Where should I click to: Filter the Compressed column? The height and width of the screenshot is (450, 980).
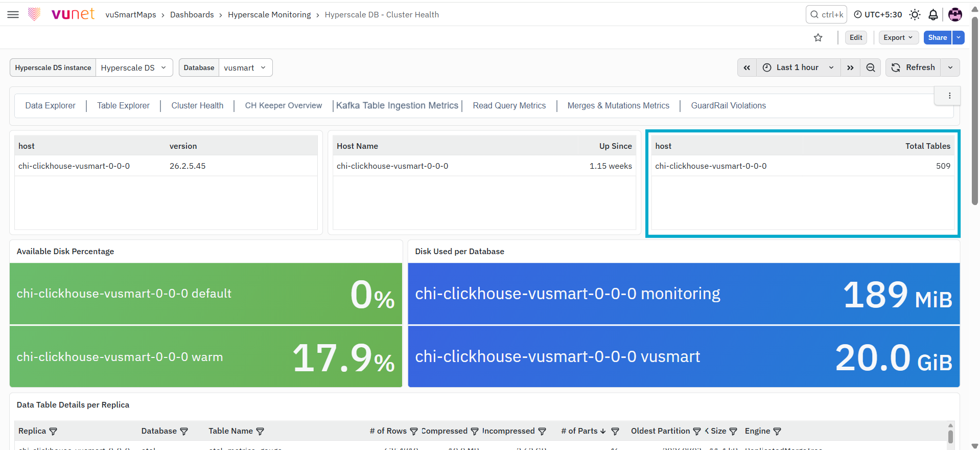pos(475,431)
